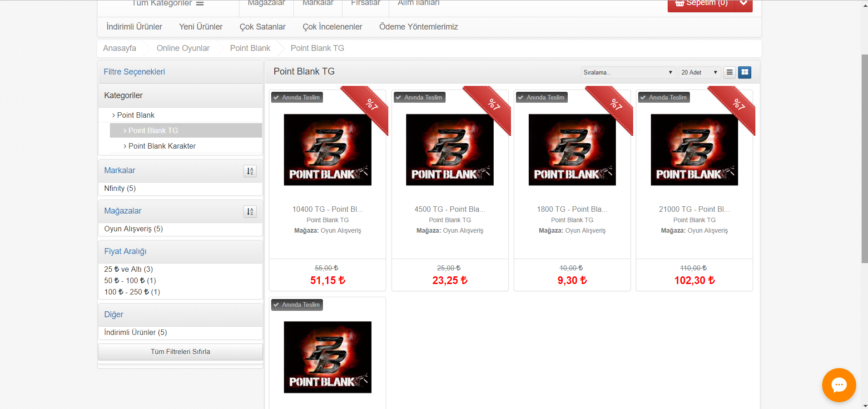This screenshot has height=409, width=868.
Task: Click Point Blank TG category under 21000 TG
Action: click(694, 220)
